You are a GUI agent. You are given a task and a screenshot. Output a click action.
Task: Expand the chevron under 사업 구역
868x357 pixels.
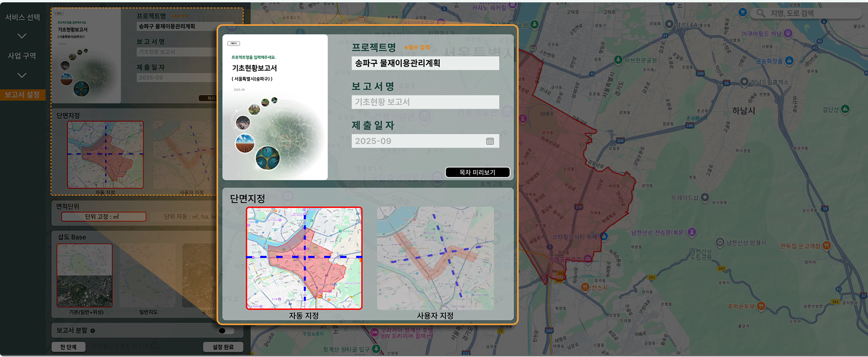[22, 75]
